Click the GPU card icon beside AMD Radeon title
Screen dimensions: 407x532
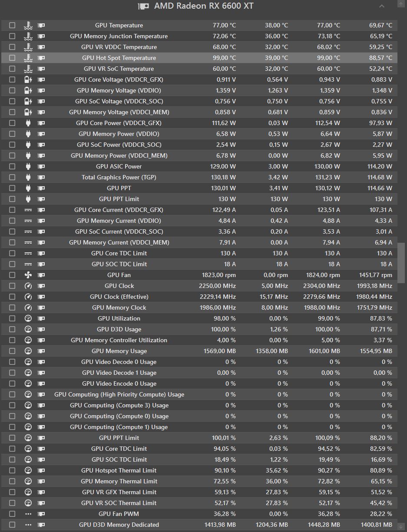pyautogui.click(x=143, y=6)
